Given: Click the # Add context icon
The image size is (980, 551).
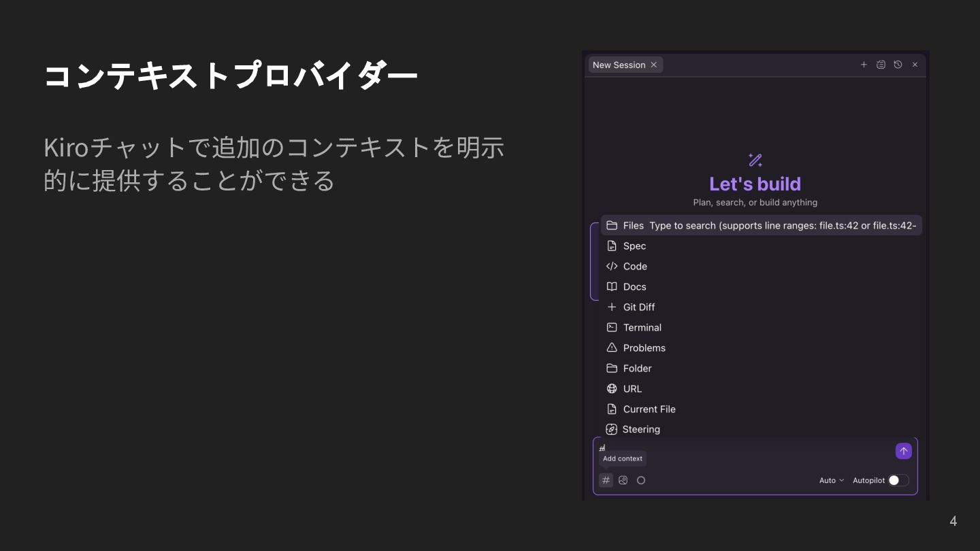Looking at the screenshot, I should click(606, 480).
